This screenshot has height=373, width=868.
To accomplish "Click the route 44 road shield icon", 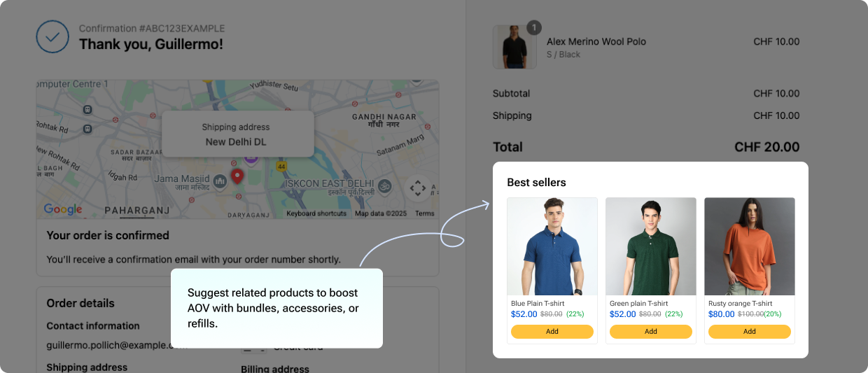I will (x=281, y=167).
